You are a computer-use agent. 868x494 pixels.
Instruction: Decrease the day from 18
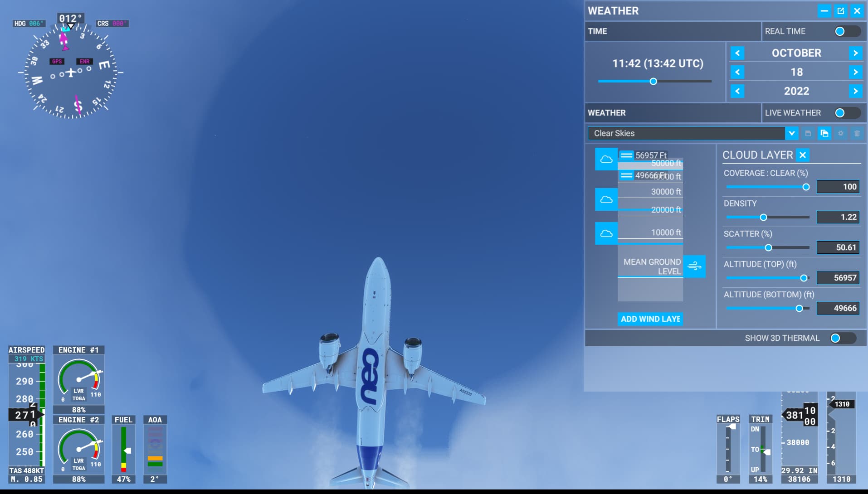737,72
